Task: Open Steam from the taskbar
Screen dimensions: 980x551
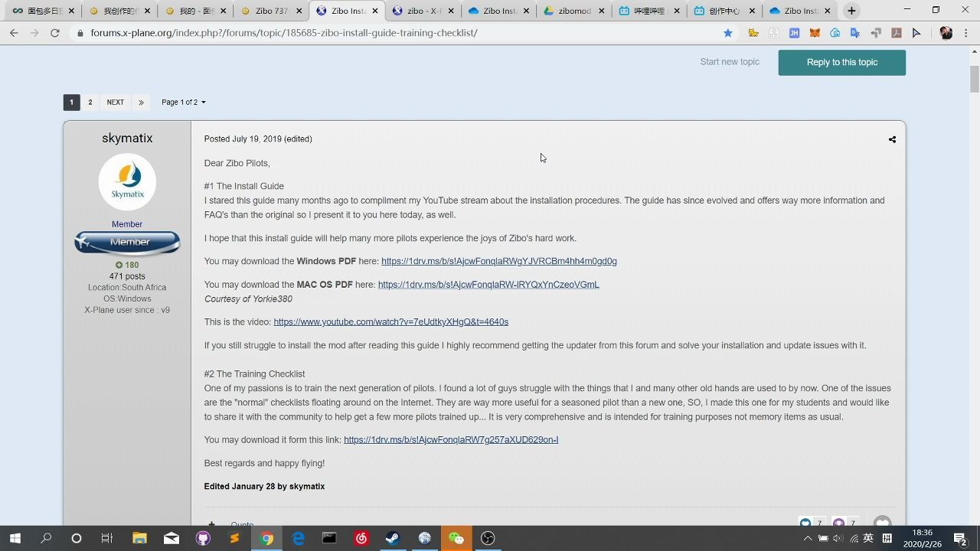Action: pos(393,538)
